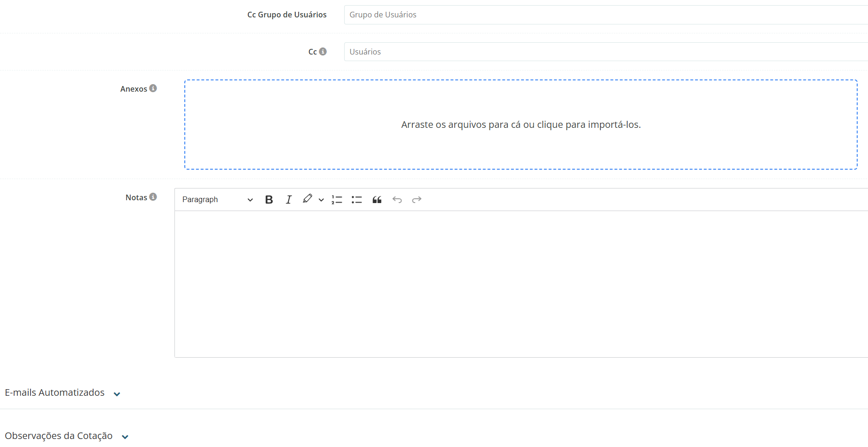Undo the last edit
The image size is (868, 447).
click(x=397, y=200)
